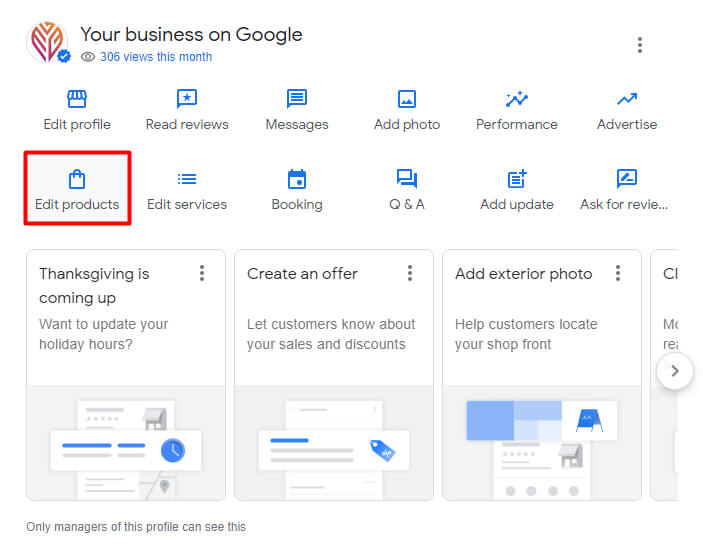Screen dimensions: 703x548
Task: Click the Add update label
Action: point(516,204)
